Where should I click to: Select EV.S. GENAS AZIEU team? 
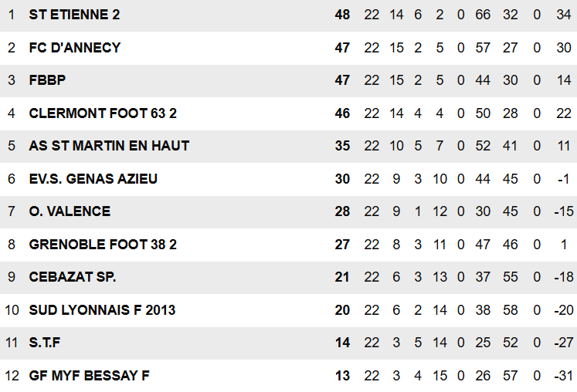93,179
